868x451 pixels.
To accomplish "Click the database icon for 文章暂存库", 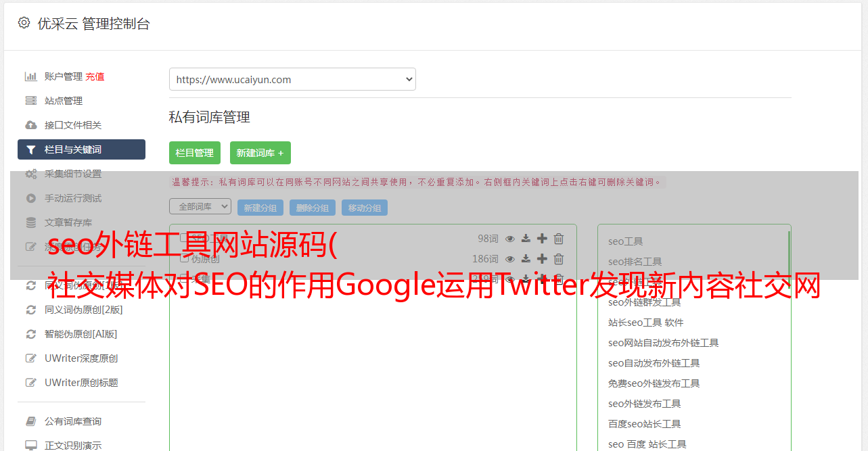I will coord(31,222).
